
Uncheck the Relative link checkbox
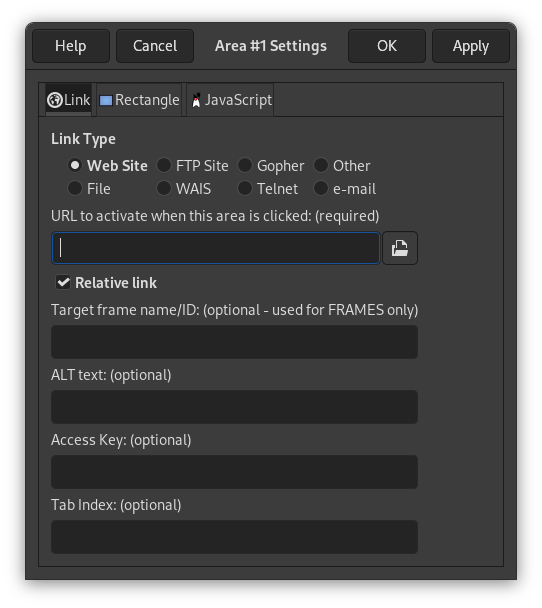(x=63, y=283)
